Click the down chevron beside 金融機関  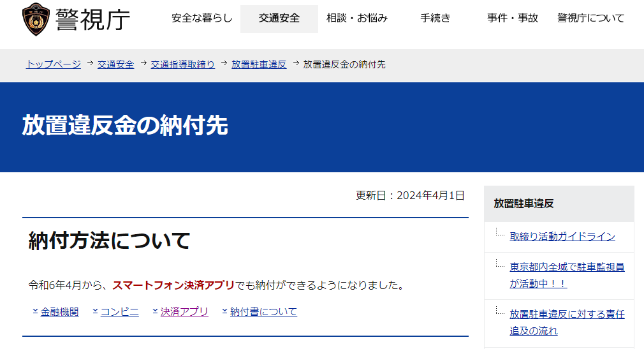35,311
